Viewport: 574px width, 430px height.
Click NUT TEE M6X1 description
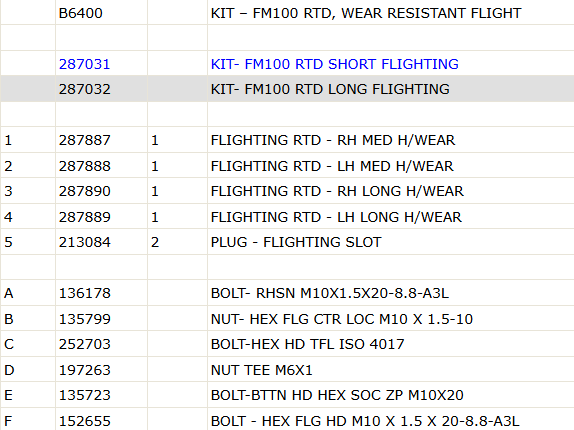point(262,370)
